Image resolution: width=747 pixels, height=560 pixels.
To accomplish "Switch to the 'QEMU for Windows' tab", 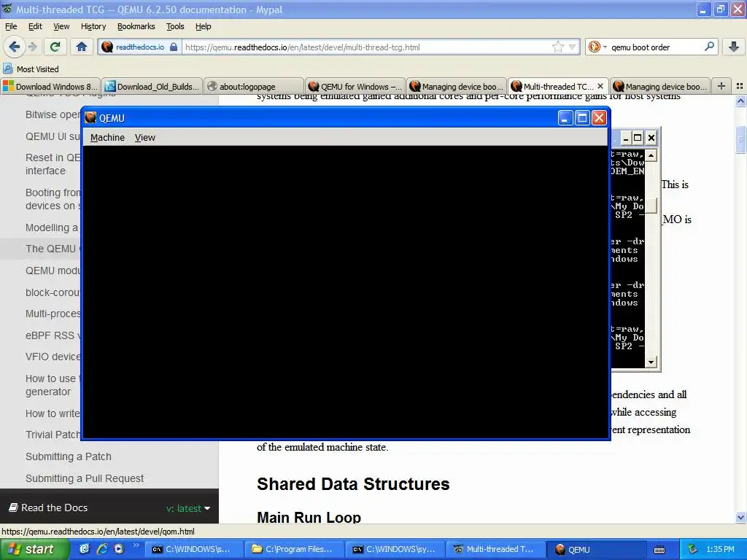I will point(355,86).
